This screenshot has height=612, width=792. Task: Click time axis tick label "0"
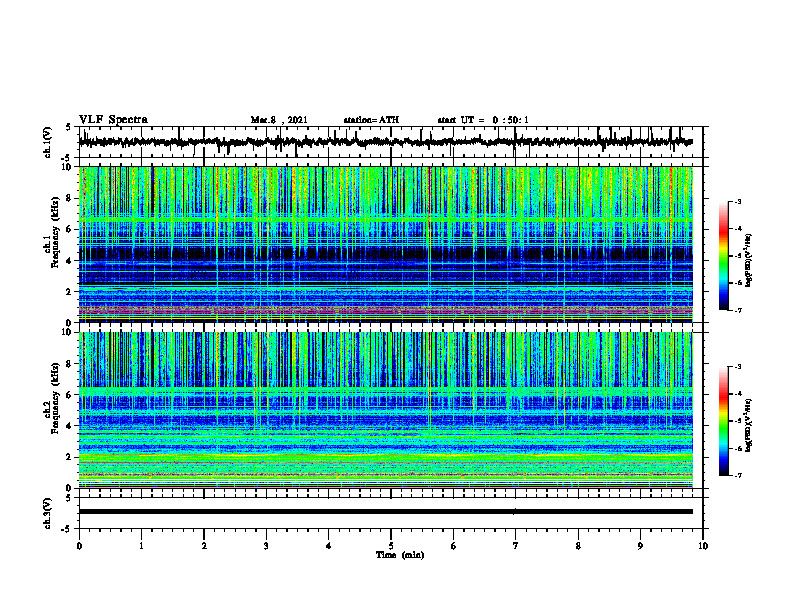click(79, 546)
